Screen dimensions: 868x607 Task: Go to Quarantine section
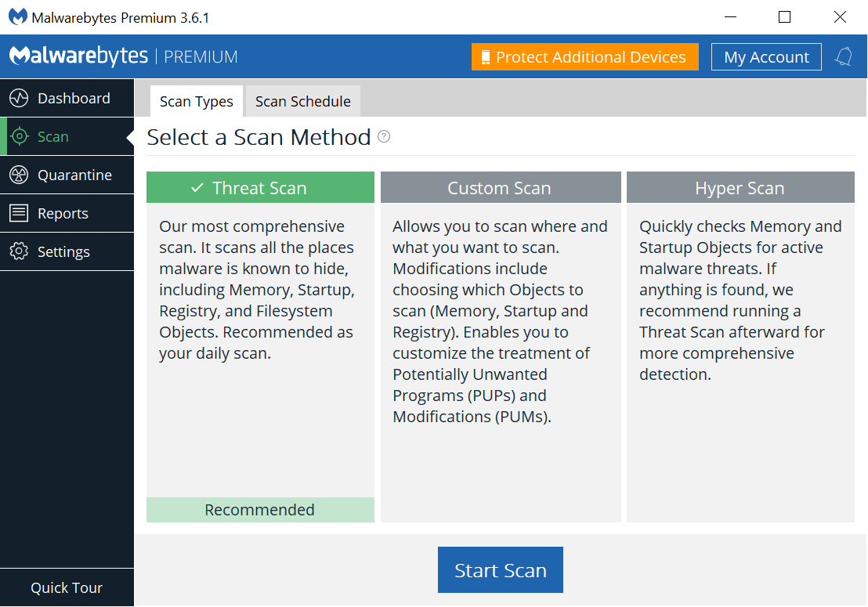67,175
